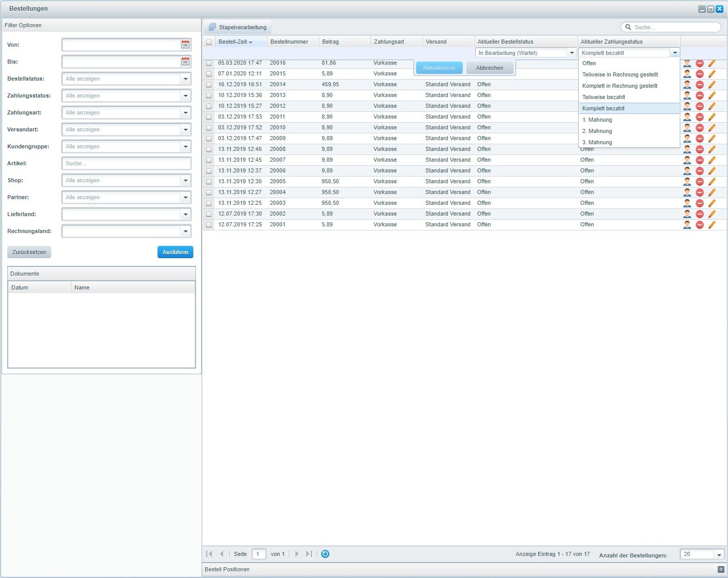This screenshot has width=728, height=578.
Task: Check the box for order 20016
Action: [x=209, y=63]
